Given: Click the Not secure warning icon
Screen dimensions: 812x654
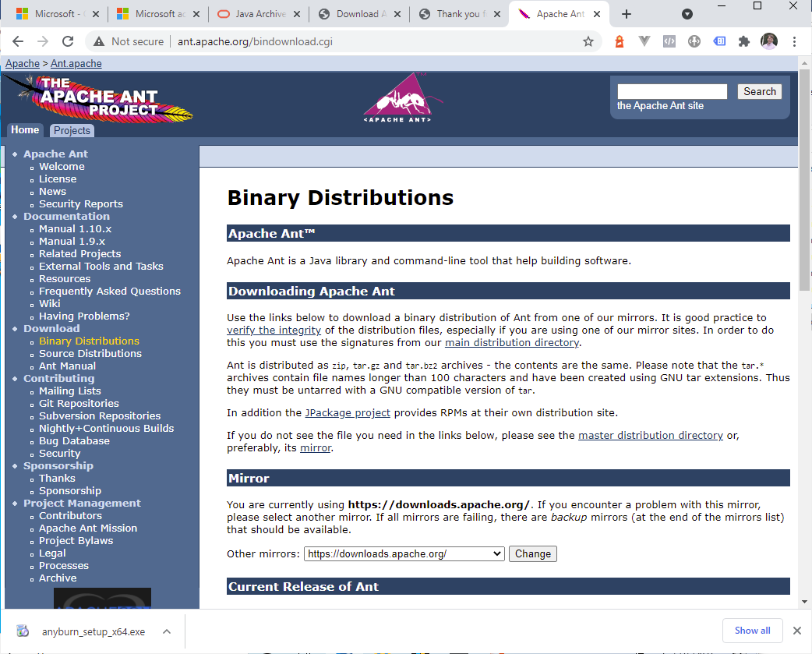Looking at the screenshot, I should [x=99, y=41].
